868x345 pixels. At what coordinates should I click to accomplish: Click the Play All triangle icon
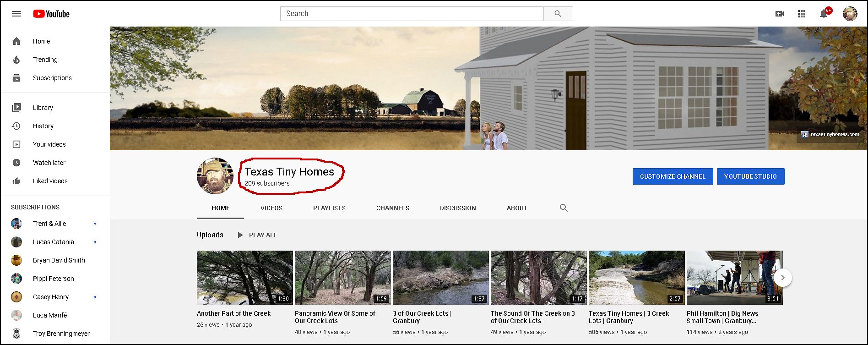coord(240,235)
